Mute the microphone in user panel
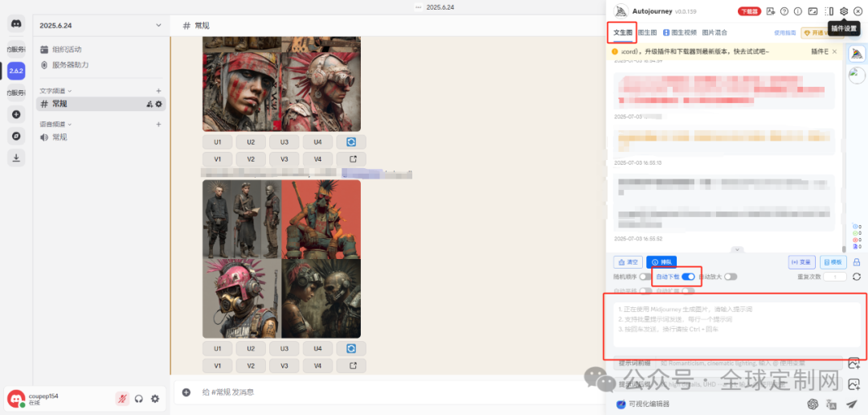This screenshot has width=868, height=415. (x=122, y=398)
